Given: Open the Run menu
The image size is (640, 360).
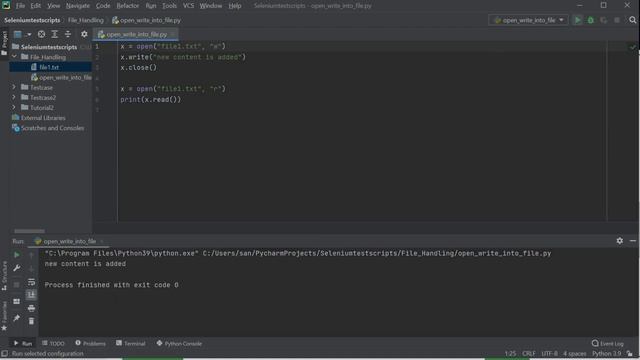Looking at the screenshot, I should 151,6.
